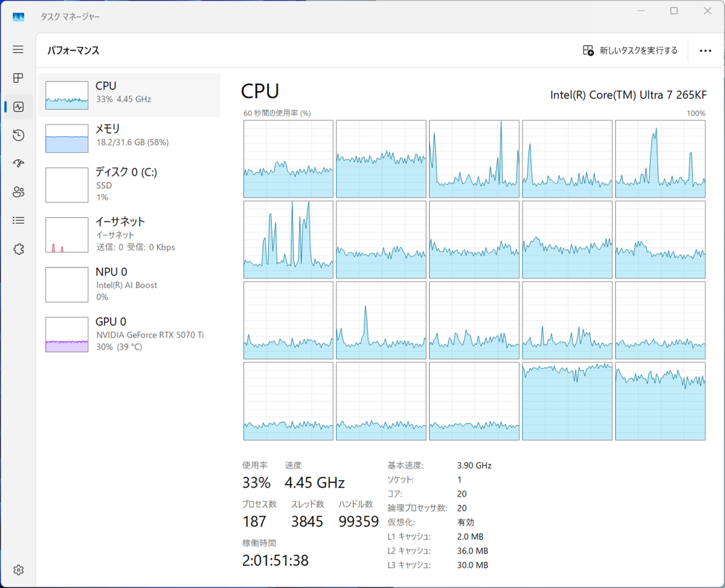Open the App history icon
725x588 pixels.
[x=18, y=135]
